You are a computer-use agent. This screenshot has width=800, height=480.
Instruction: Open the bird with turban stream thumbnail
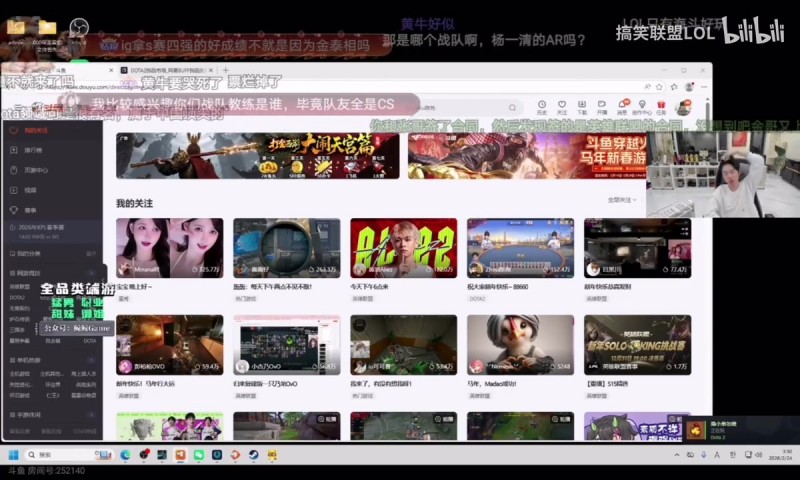520,345
